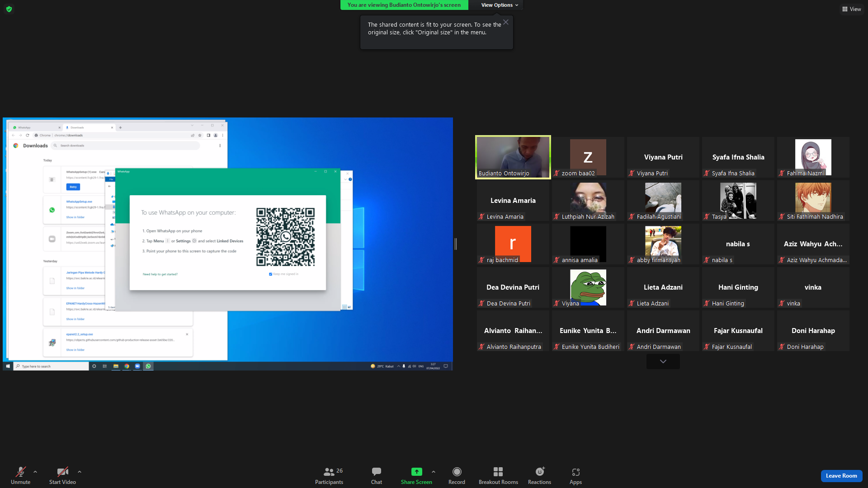Open Downloads page three-dot menu
Image resolution: width=868 pixels, height=488 pixels.
pos(220,145)
